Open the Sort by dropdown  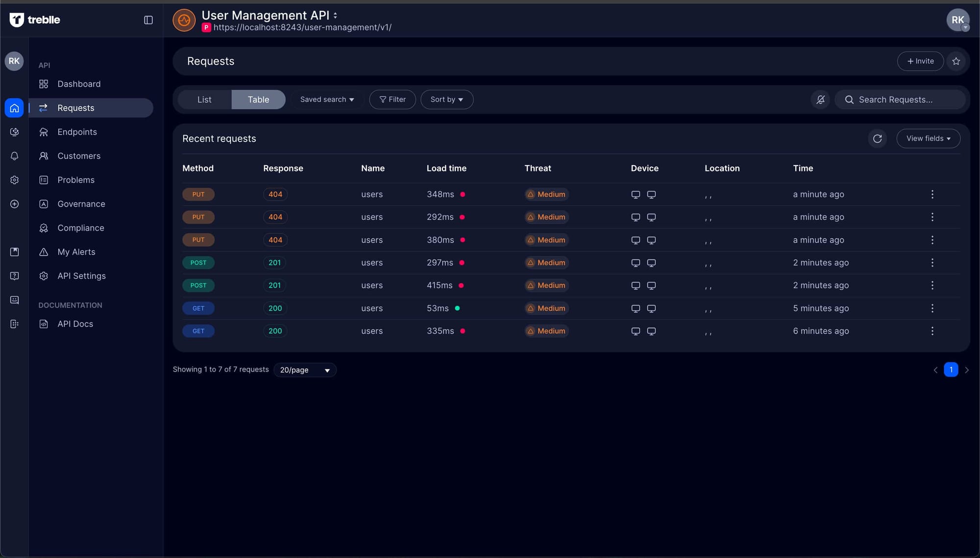tap(447, 99)
